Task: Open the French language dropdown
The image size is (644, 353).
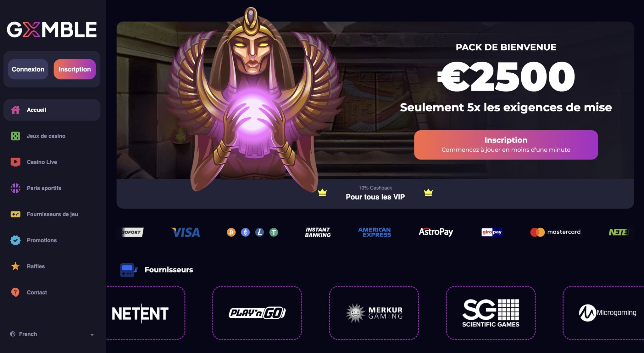Action: tap(52, 334)
